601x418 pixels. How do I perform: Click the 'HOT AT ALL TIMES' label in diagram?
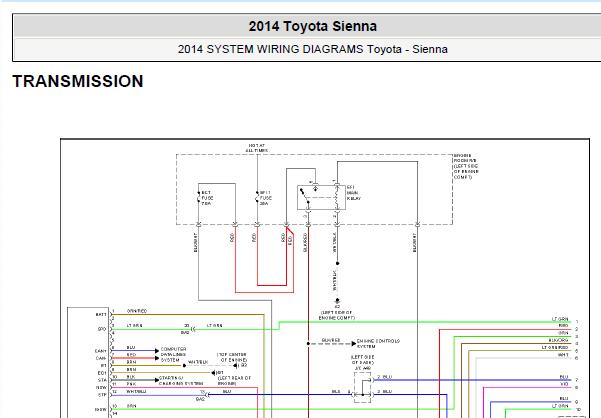point(257,148)
